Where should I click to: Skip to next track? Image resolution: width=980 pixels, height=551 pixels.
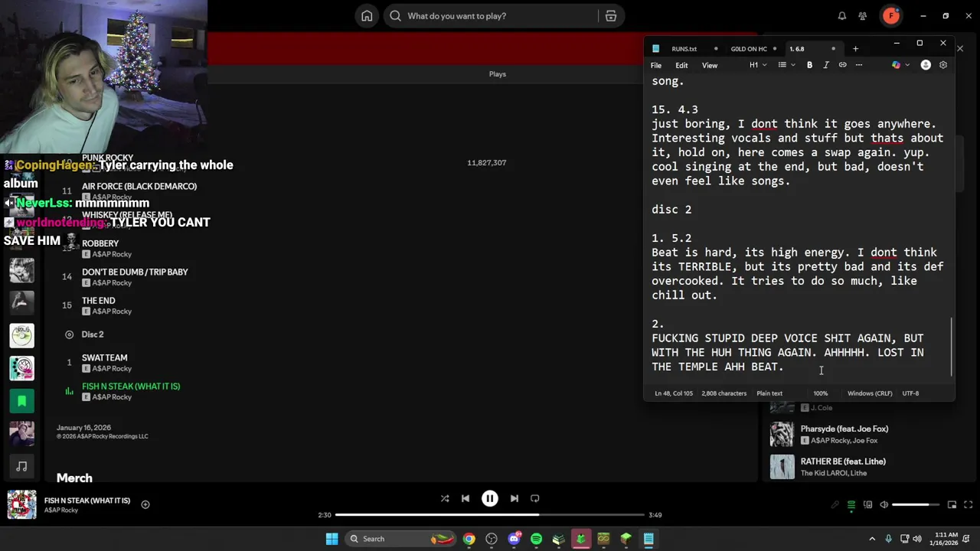pyautogui.click(x=514, y=498)
